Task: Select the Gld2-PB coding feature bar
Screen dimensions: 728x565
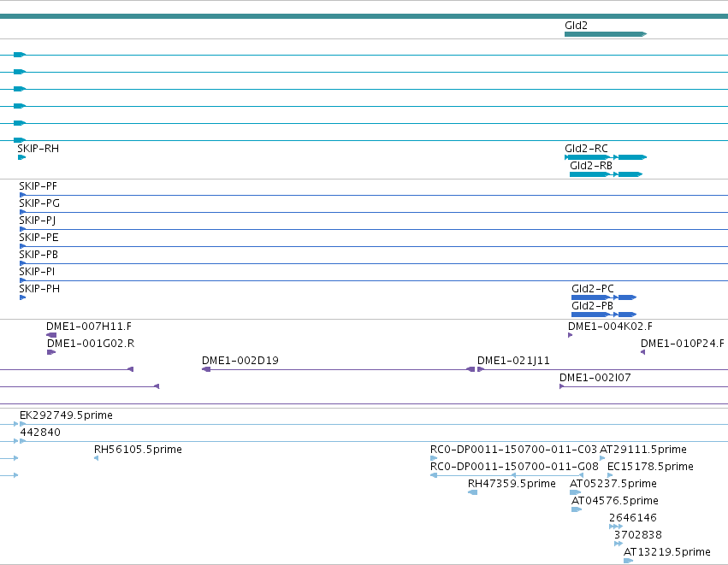Action: tap(604, 315)
